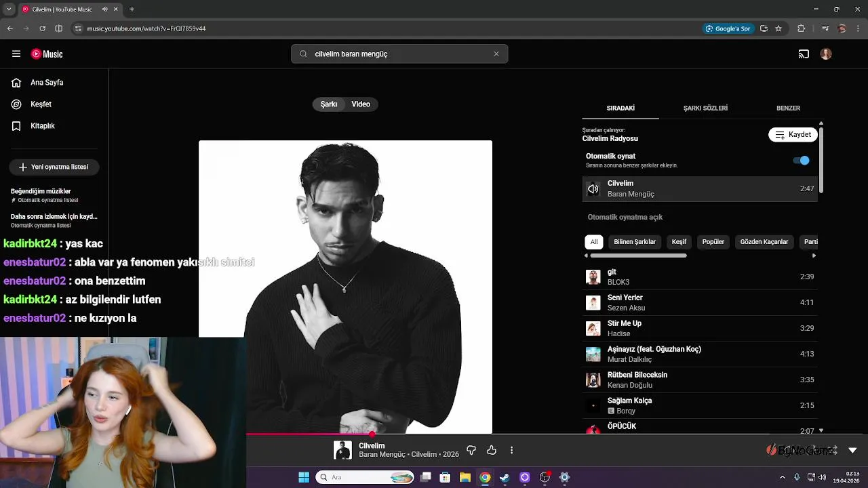868x488 pixels.
Task: Open the cast to device icon
Action: [x=804, y=54]
